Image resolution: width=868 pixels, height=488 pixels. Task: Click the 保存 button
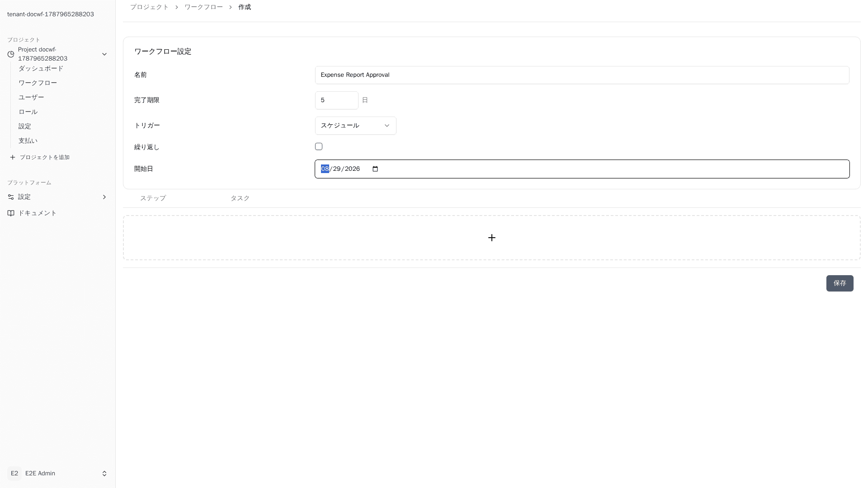coord(840,283)
